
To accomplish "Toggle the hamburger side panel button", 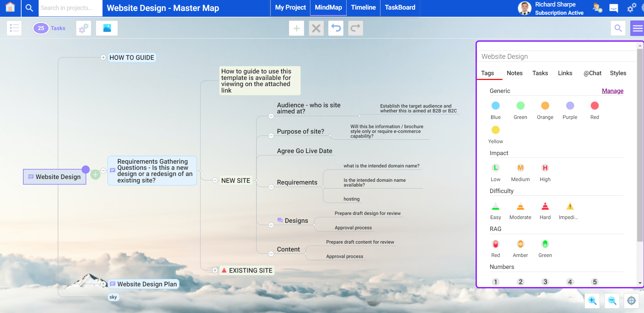I will 637,28.
